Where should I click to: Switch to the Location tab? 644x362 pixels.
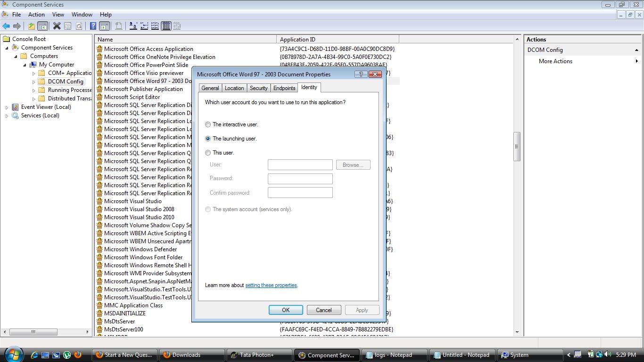234,88
